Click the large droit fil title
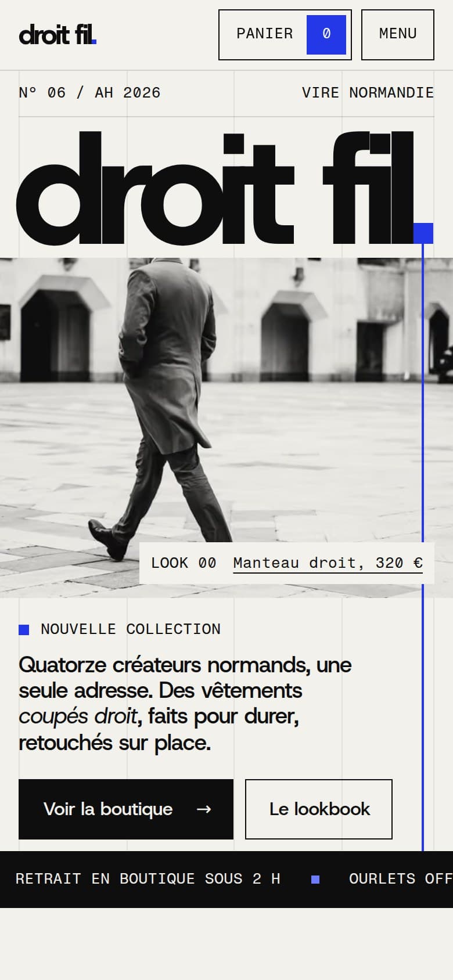Screen dimensions: 453x980 pos(224,187)
